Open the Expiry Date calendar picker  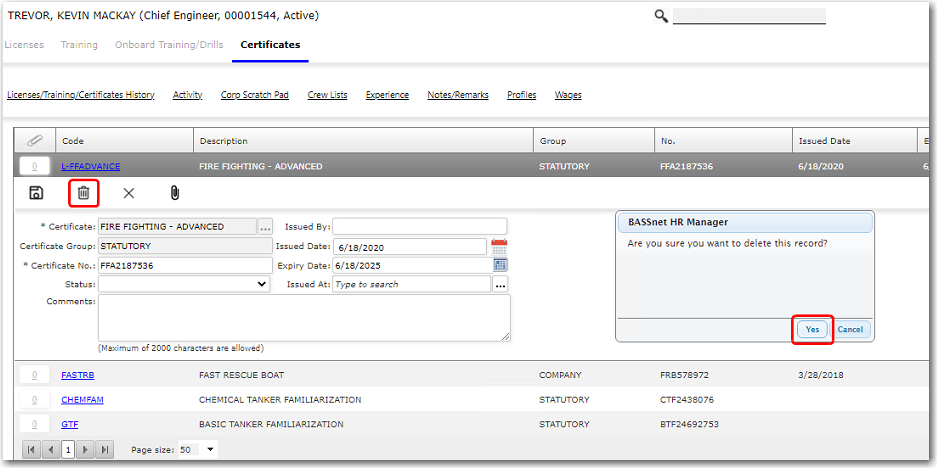click(500, 265)
